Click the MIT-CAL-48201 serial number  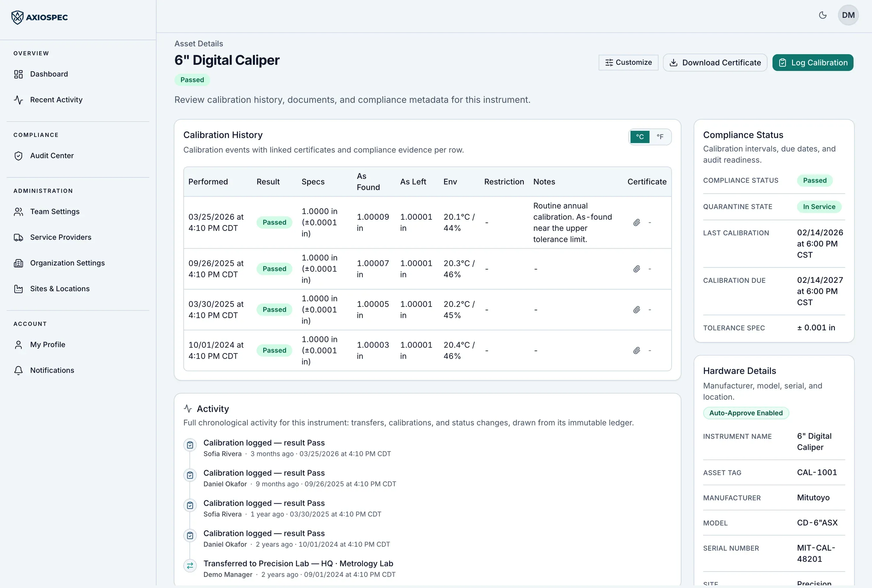(816, 554)
